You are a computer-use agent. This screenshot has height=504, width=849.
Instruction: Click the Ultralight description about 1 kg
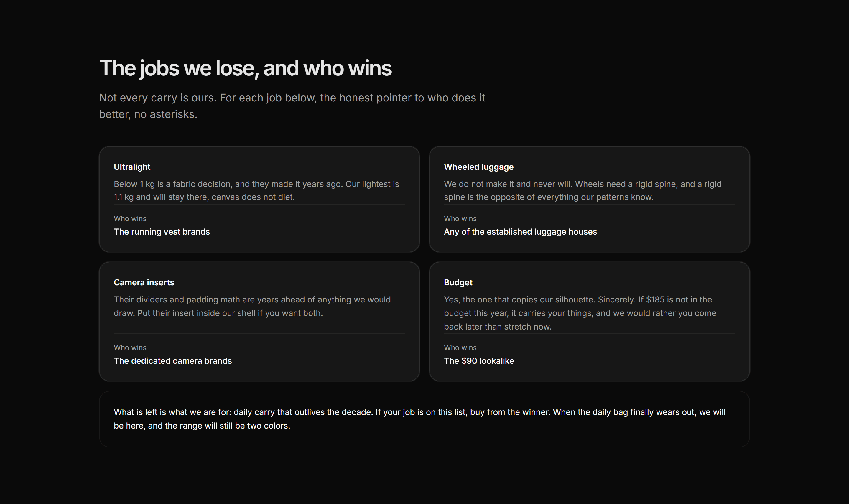(x=256, y=190)
